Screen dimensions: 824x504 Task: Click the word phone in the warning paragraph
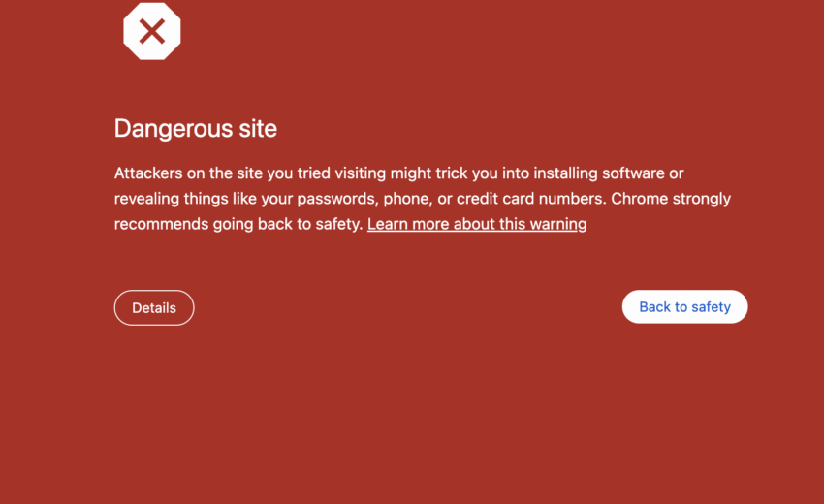405,199
